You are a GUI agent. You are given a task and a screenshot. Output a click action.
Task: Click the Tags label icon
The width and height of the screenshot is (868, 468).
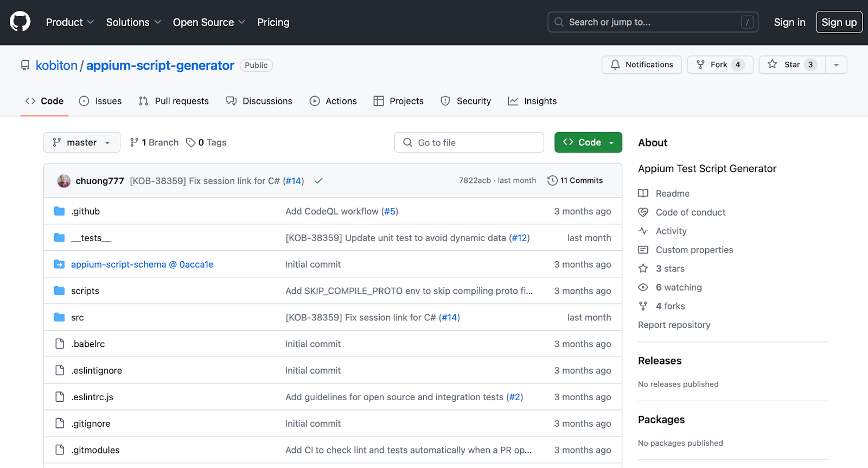click(190, 142)
